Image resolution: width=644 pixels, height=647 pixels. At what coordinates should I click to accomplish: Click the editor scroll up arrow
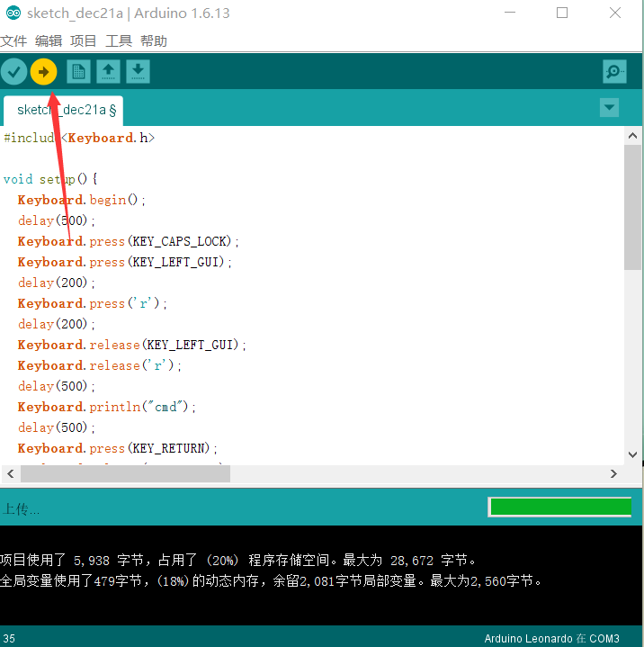pos(632,136)
